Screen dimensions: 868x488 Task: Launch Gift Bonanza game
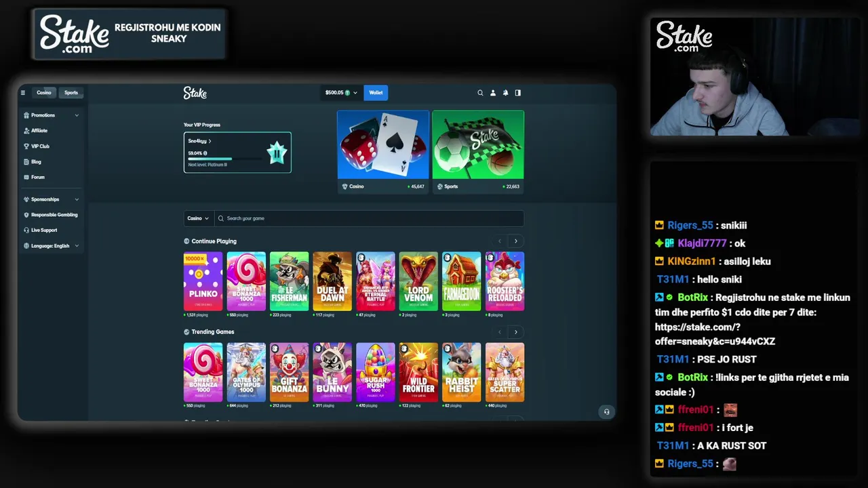coord(290,372)
